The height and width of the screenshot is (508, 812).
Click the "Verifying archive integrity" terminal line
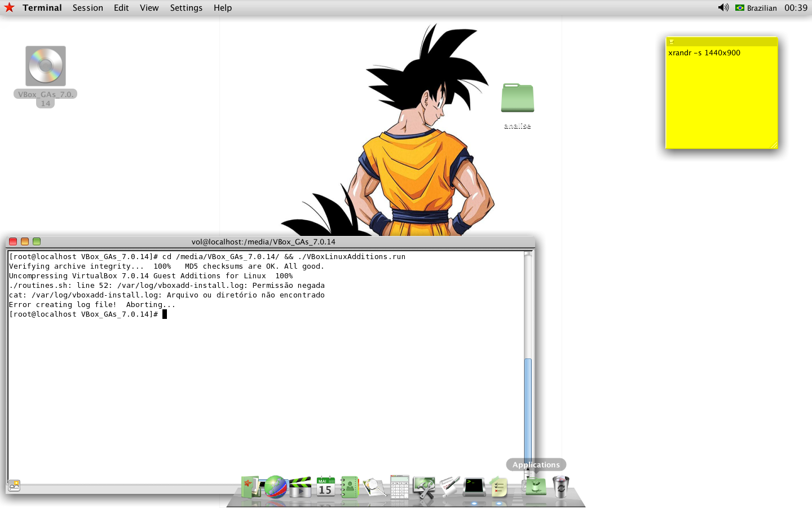(x=167, y=266)
